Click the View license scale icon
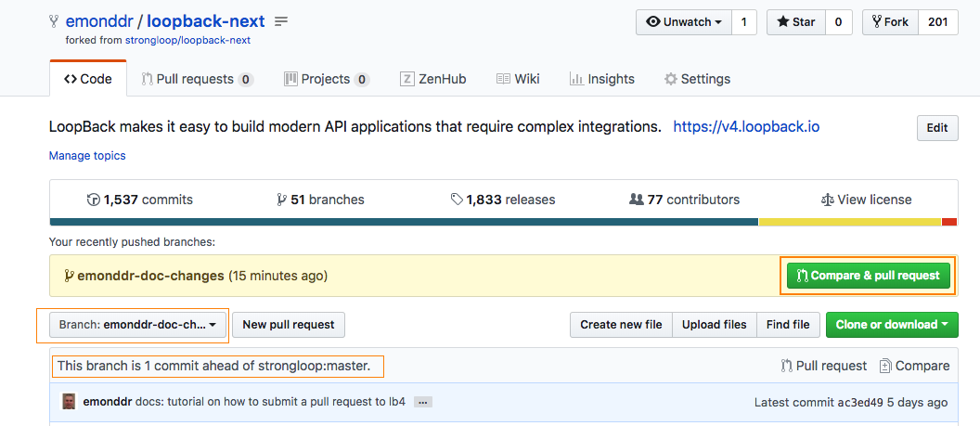The height and width of the screenshot is (426, 980). click(827, 200)
